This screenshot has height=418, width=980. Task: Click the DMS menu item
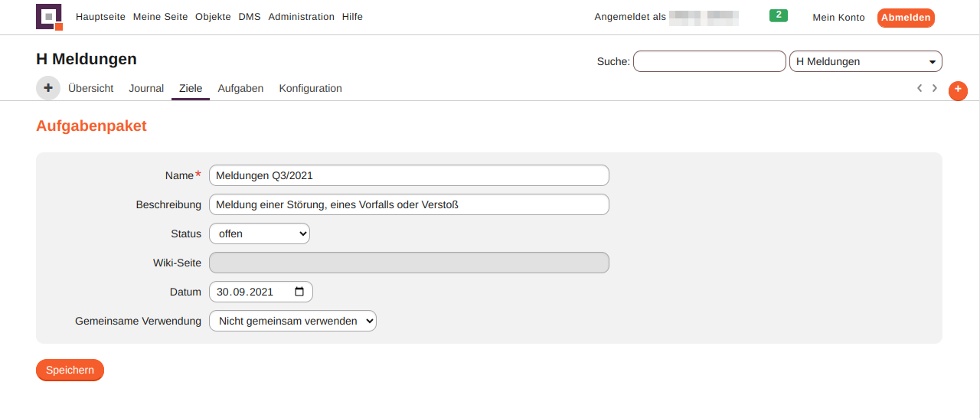249,17
